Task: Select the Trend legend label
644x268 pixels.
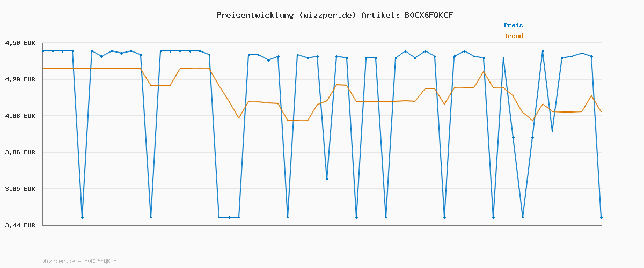Action: [513, 36]
